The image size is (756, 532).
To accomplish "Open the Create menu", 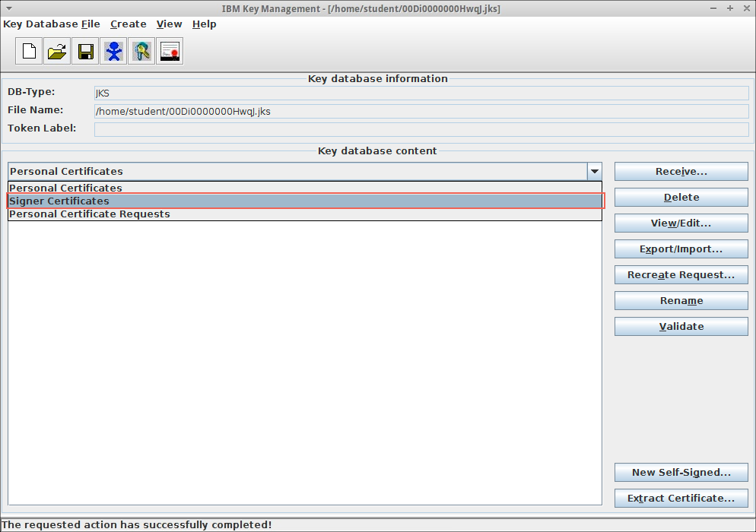I will (x=129, y=24).
